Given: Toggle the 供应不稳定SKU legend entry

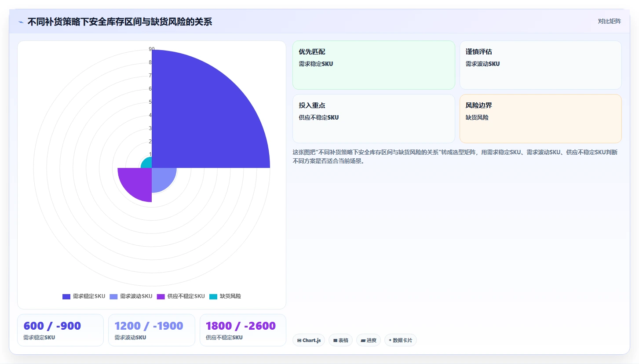Looking at the screenshot, I should pyautogui.click(x=181, y=296).
